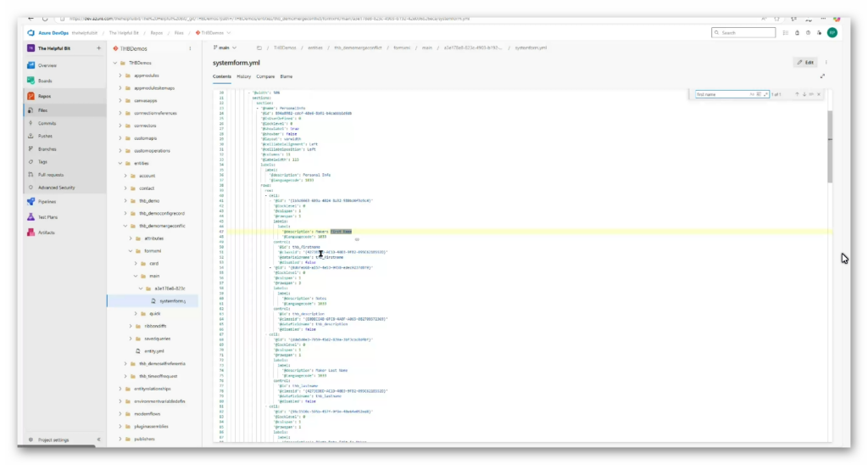Open Commits icon in sidebar
The height and width of the screenshot is (465, 868).
(31, 123)
